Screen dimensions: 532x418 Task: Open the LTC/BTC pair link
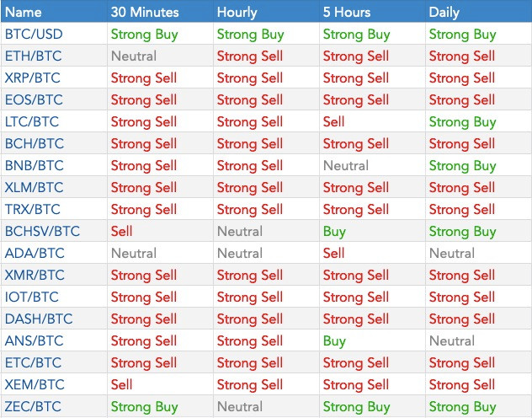coord(32,122)
